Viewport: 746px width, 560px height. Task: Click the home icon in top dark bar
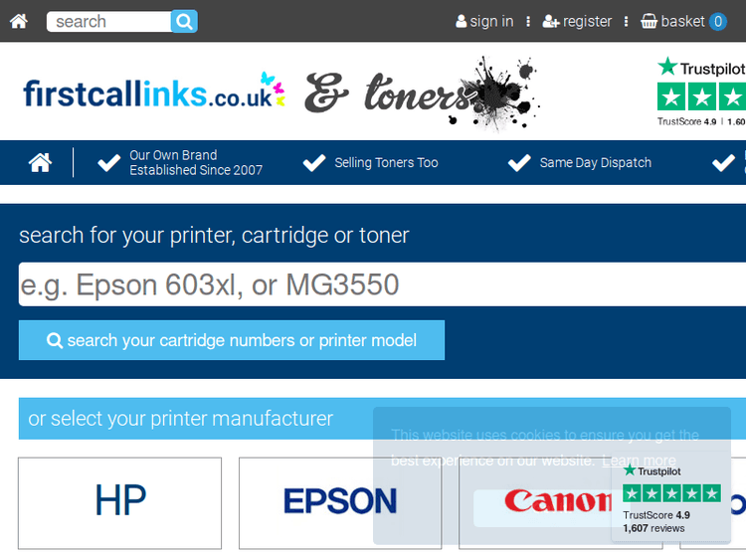pos(19,21)
